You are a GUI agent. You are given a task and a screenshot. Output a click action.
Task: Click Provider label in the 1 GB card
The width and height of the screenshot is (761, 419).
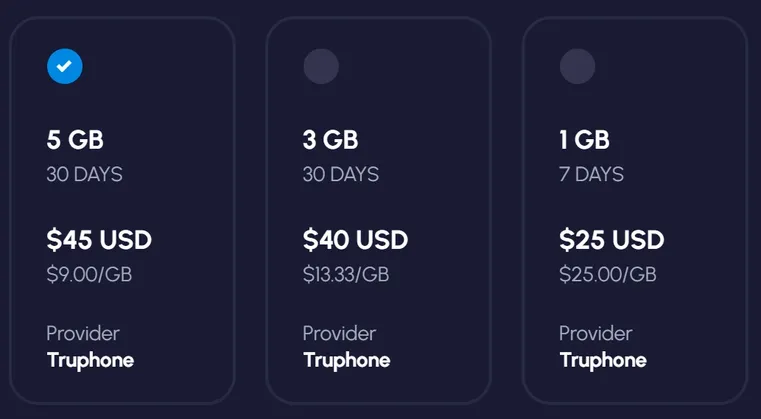[x=596, y=334]
